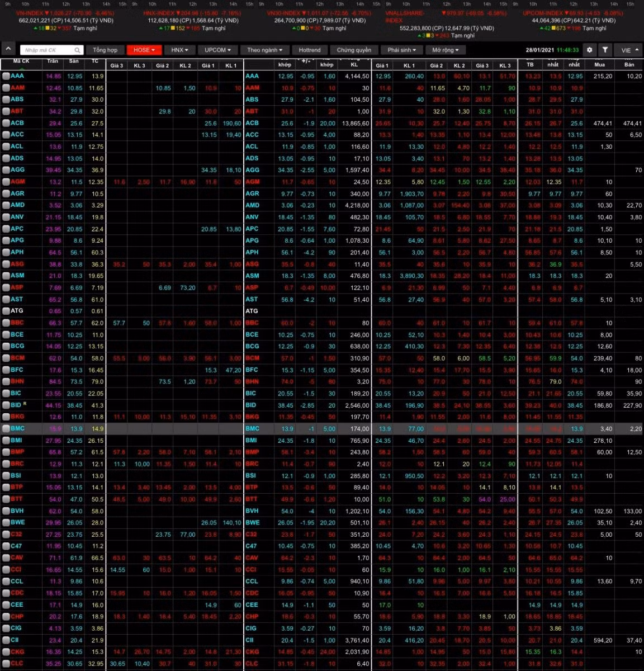Image resolution: width=644 pixels, height=671 pixels.
Task: Select BFC ticker in the leftmost column
Action: (17, 370)
